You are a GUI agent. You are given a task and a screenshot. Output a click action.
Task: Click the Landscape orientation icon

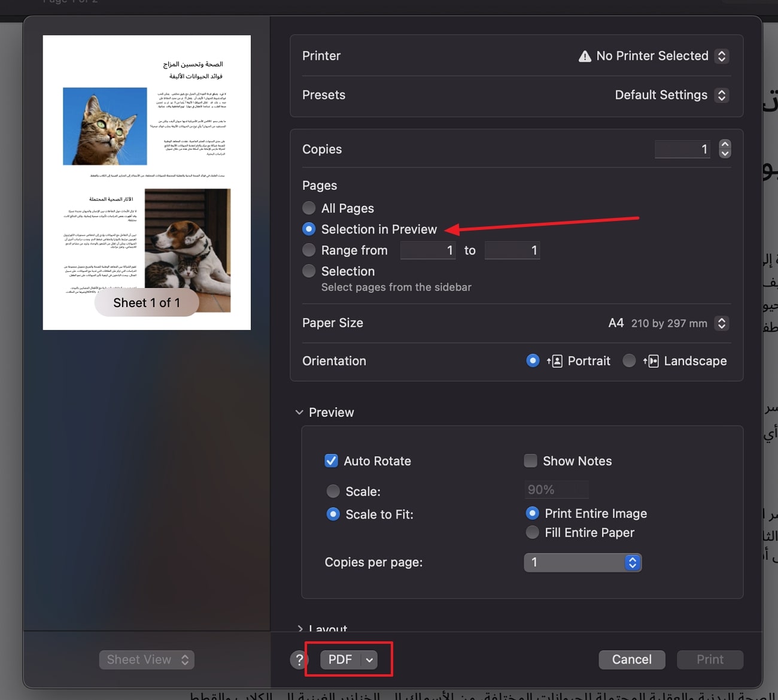tap(652, 360)
